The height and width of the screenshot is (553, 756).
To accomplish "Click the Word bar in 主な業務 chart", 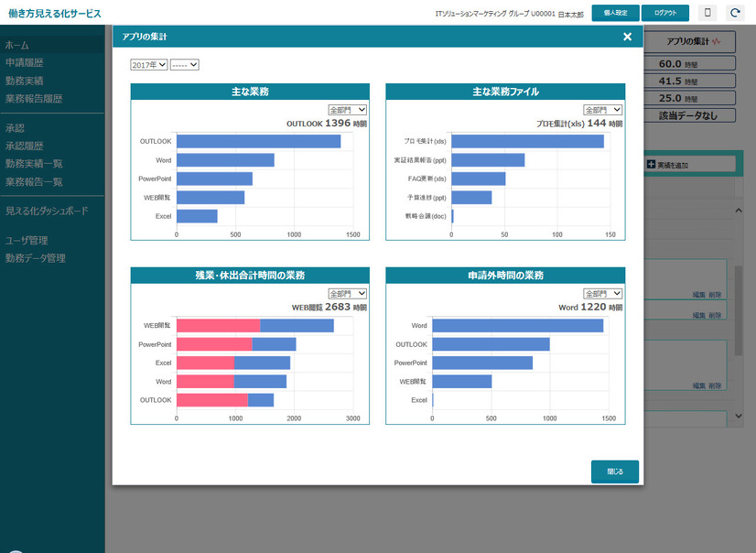I will tap(226, 160).
